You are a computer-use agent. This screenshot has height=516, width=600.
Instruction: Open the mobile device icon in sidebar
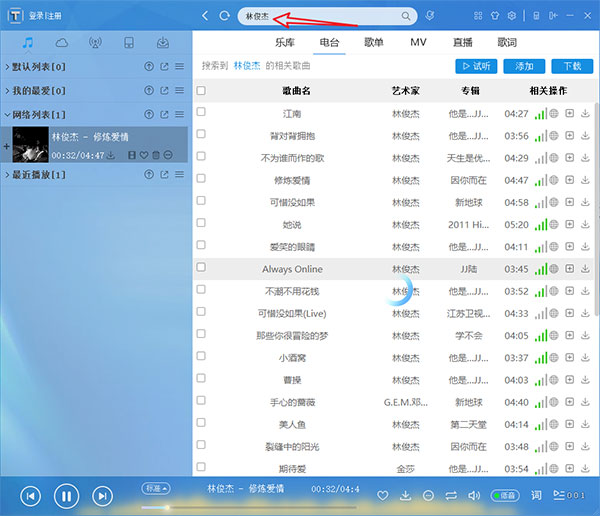click(129, 42)
